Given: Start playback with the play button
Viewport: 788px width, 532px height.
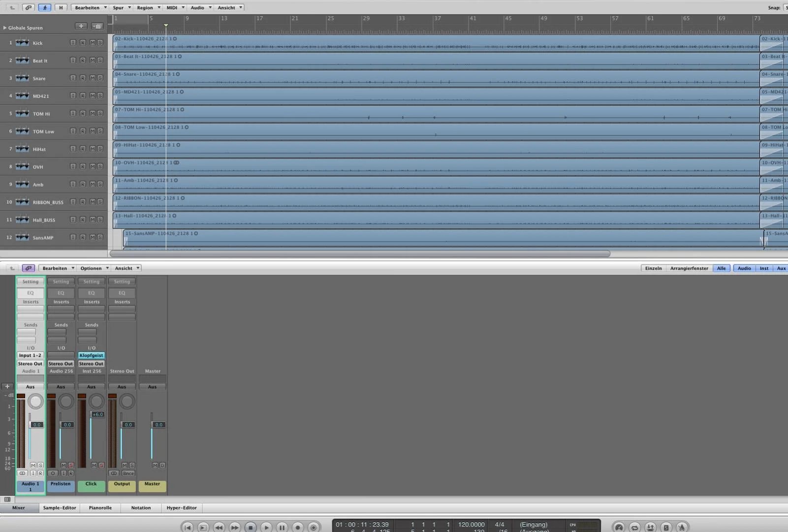Looking at the screenshot, I should (266, 527).
